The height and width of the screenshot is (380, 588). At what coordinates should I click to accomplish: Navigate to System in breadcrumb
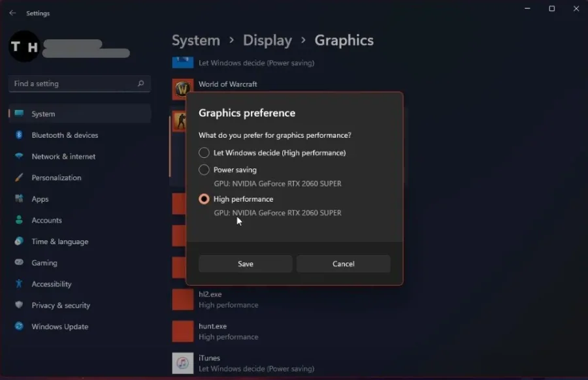196,40
